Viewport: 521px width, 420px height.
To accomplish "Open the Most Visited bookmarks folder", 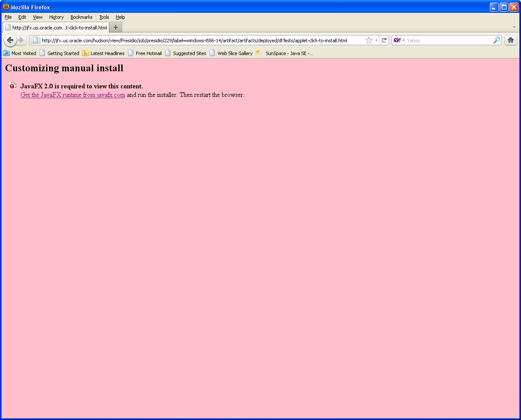I will [x=20, y=53].
